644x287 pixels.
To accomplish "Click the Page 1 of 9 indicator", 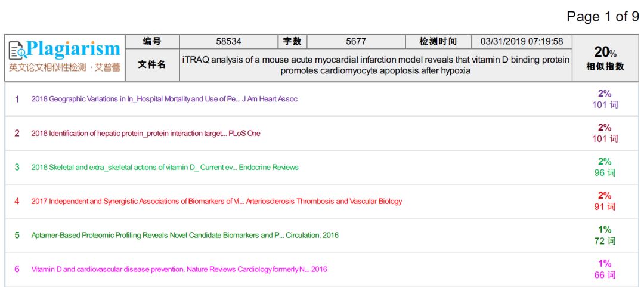I will click(602, 16).
